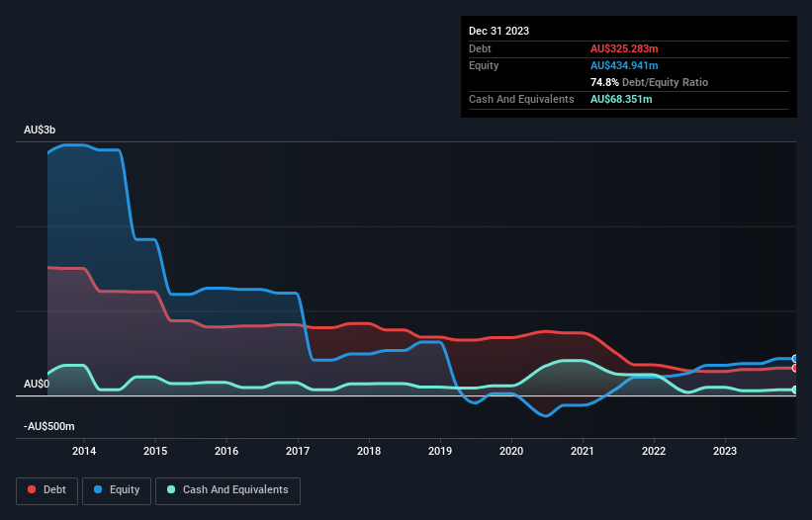Click the Debt label in tooltip
The width and height of the screenshot is (812, 520).
click(x=480, y=48)
